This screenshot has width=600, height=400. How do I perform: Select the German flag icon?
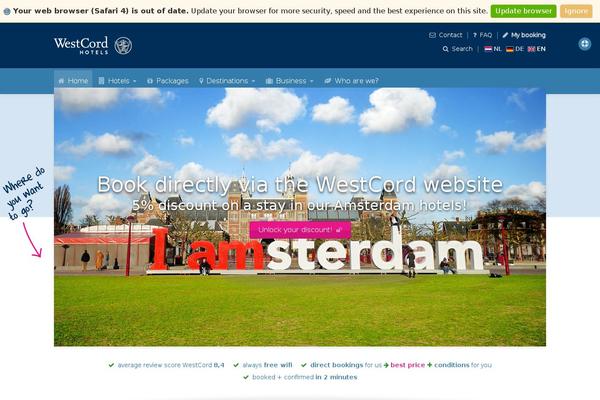pyautogui.click(x=510, y=49)
